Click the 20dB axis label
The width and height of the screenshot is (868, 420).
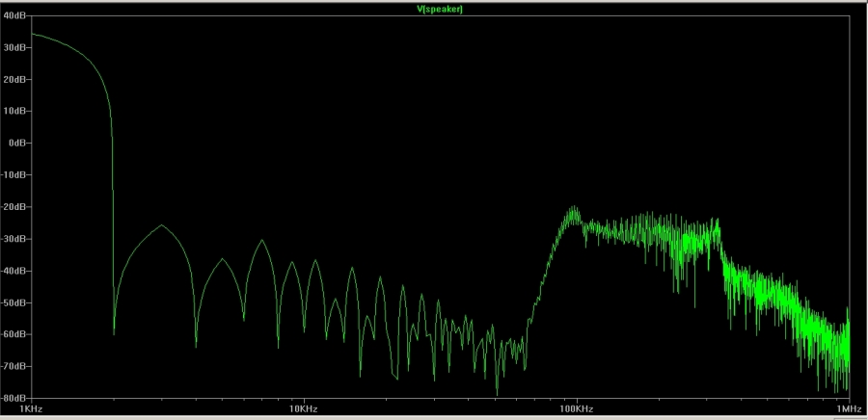tap(14, 80)
